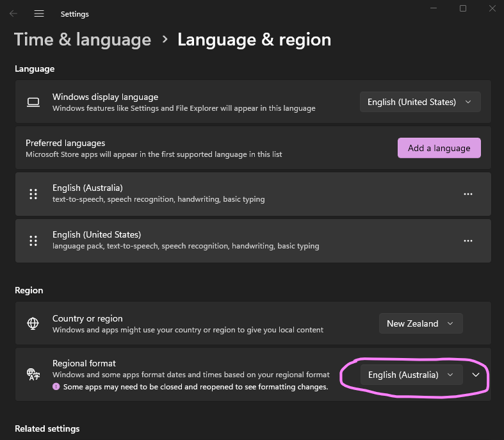The image size is (504, 440).
Task: Expand the Regional format section chevron
Action: (476, 375)
